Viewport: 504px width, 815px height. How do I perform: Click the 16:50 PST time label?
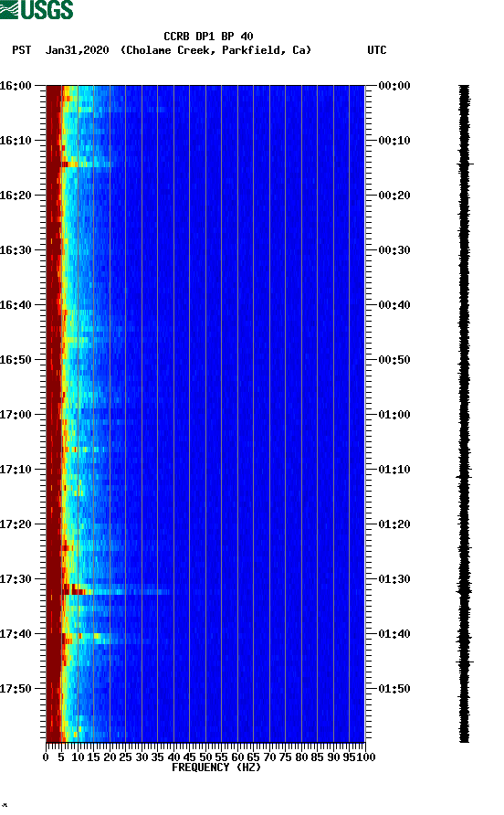tap(16, 360)
